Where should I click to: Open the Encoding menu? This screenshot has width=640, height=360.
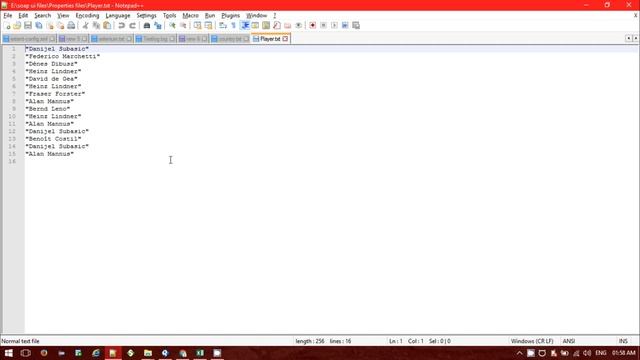coord(87,16)
